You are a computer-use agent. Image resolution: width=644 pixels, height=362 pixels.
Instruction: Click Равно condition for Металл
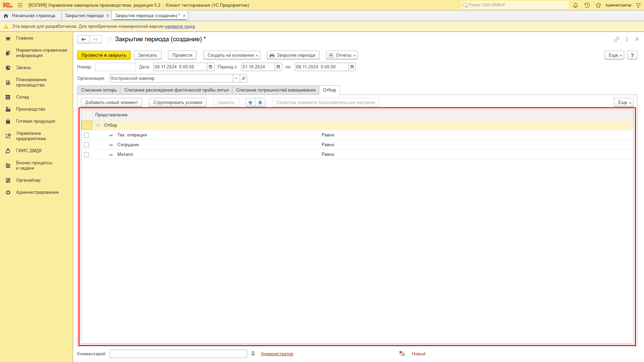pos(328,155)
